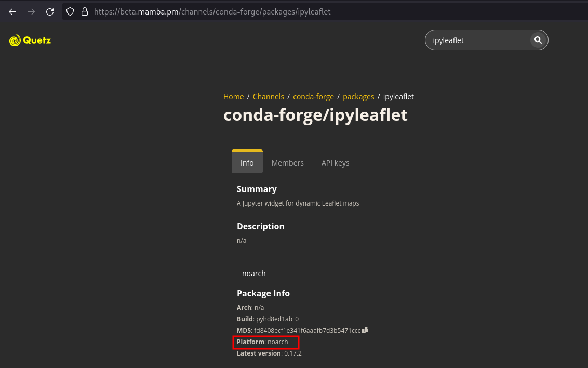Switch to the Members tab

tap(288, 162)
